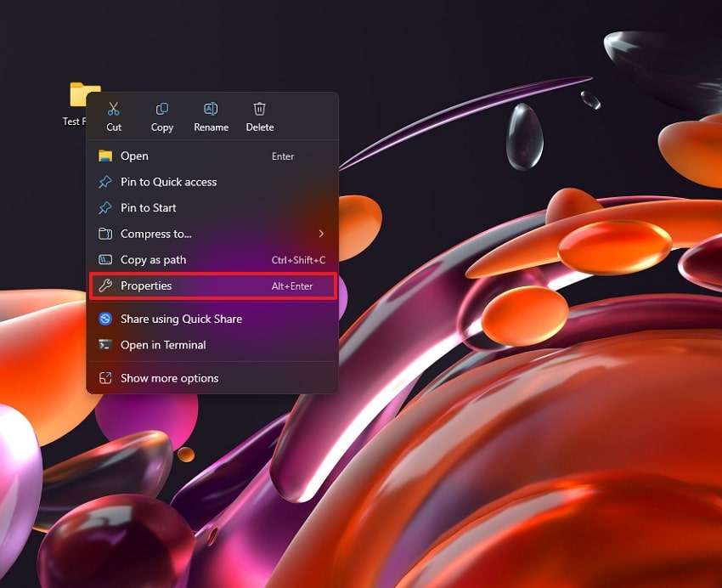Click the Delete trash icon

coord(260,109)
